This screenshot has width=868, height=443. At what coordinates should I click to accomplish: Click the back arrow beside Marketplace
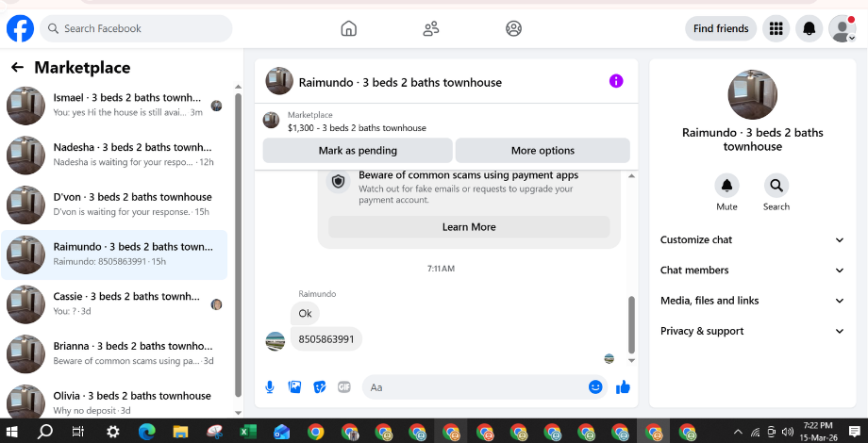(17, 68)
